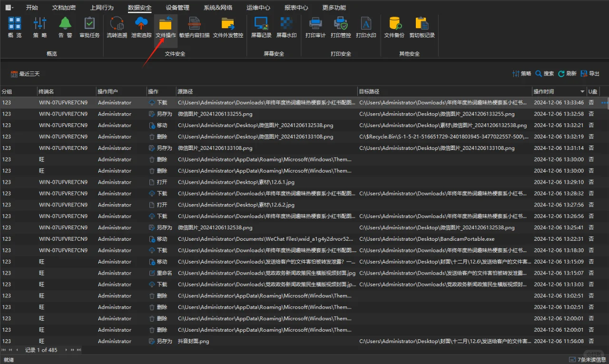Click the 搜索 search button
The width and height of the screenshot is (609, 364).
pos(545,74)
